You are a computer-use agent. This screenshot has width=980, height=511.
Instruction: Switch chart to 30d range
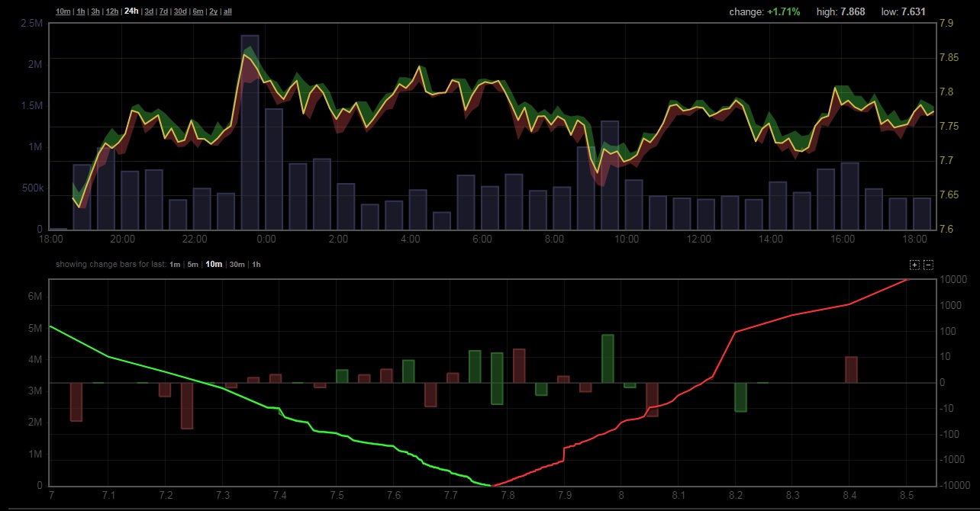pos(180,11)
